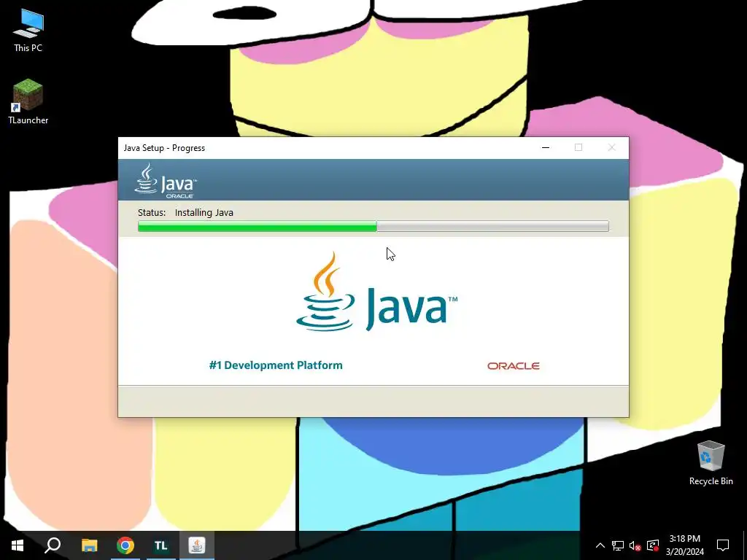
Task: Click the disabled maximize button of Java Setup
Action: (x=578, y=147)
